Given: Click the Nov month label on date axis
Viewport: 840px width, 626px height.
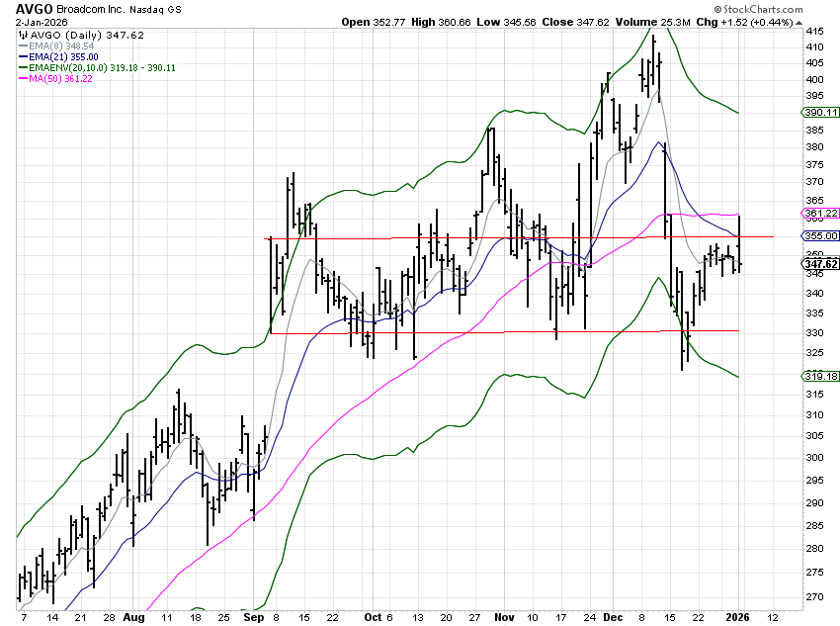Looking at the screenshot, I should pyautogui.click(x=504, y=617).
